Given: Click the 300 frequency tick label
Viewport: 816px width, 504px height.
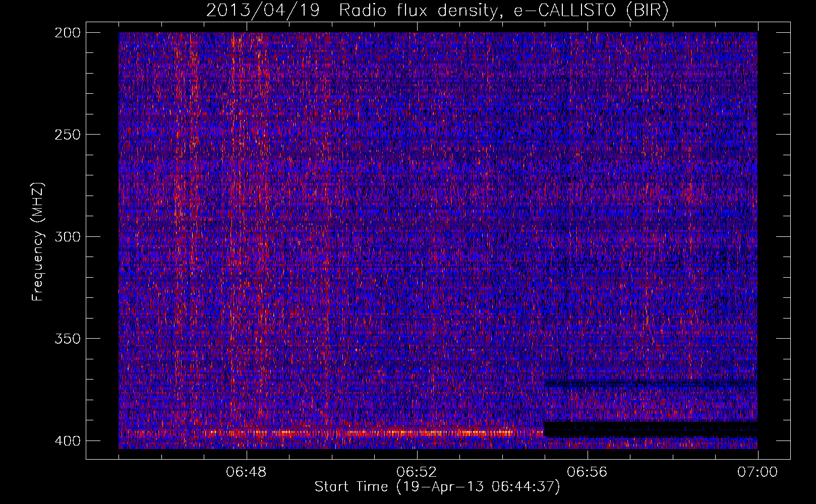Looking at the screenshot, I should pyautogui.click(x=67, y=236).
